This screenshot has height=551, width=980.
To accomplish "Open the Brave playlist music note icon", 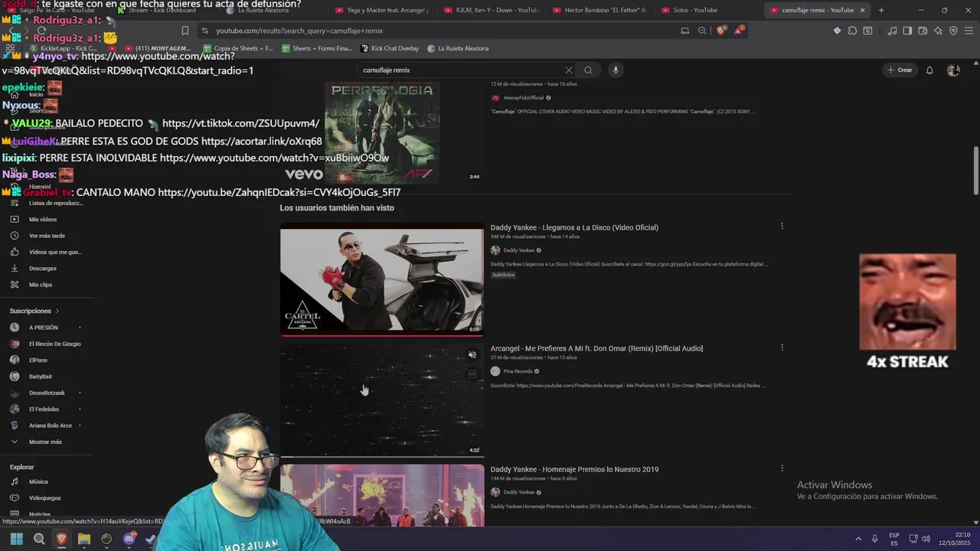I will click(892, 31).
